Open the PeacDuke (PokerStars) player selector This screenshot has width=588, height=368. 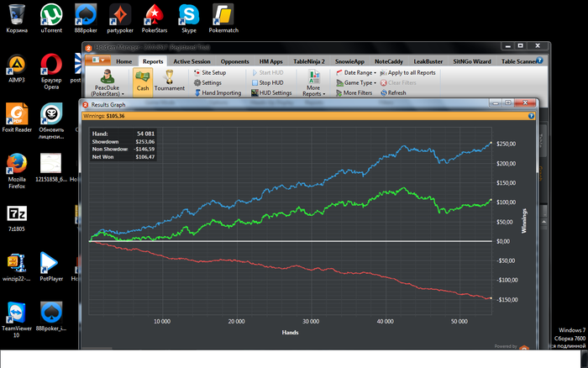tap(108, 83)
